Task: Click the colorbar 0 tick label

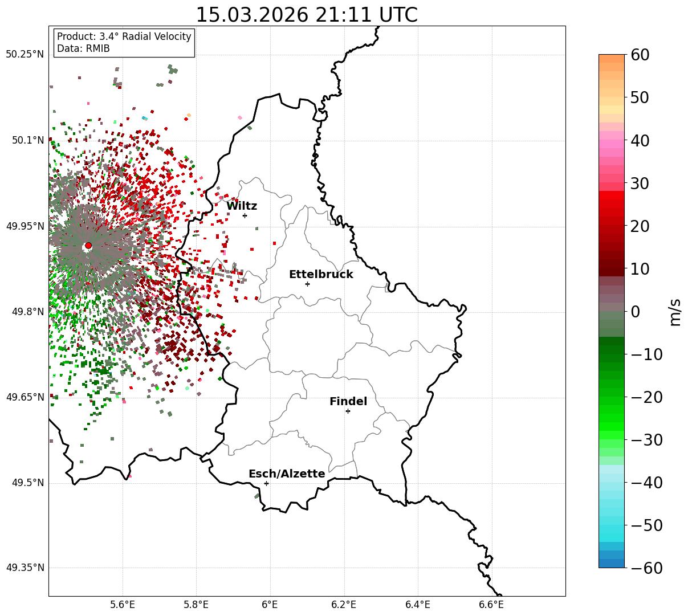Action: (634, 312)
